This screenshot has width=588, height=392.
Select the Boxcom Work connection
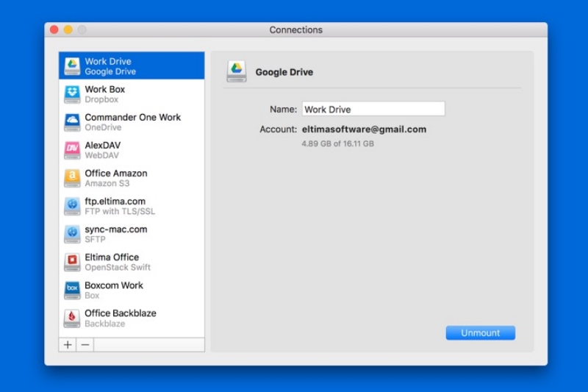[132, 290]
